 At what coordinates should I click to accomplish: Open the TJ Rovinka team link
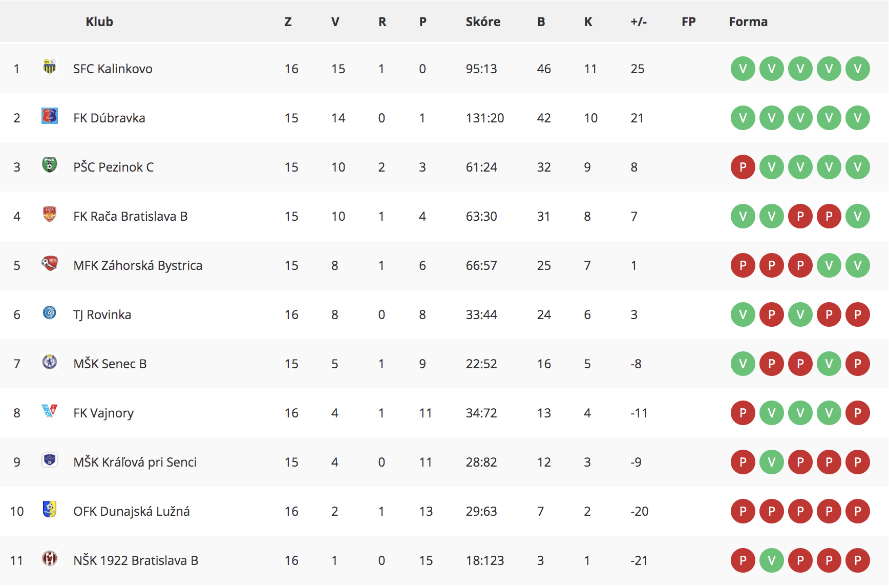pyautogui.click(x=102, y=314)
